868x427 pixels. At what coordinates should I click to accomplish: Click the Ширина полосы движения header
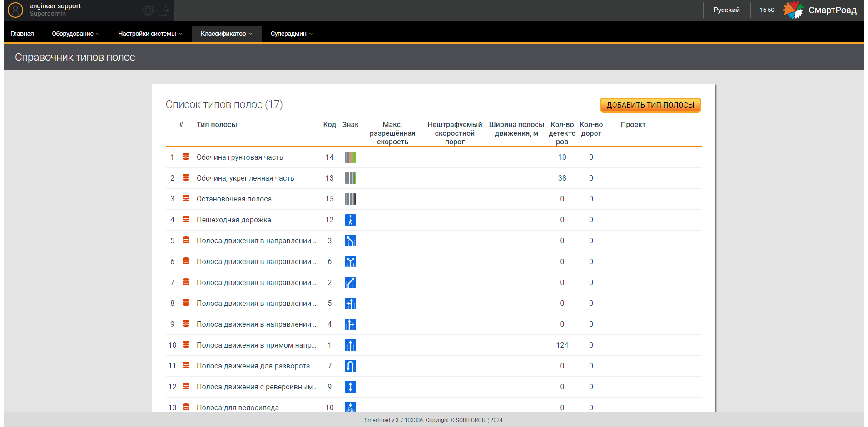coord(516,129)
